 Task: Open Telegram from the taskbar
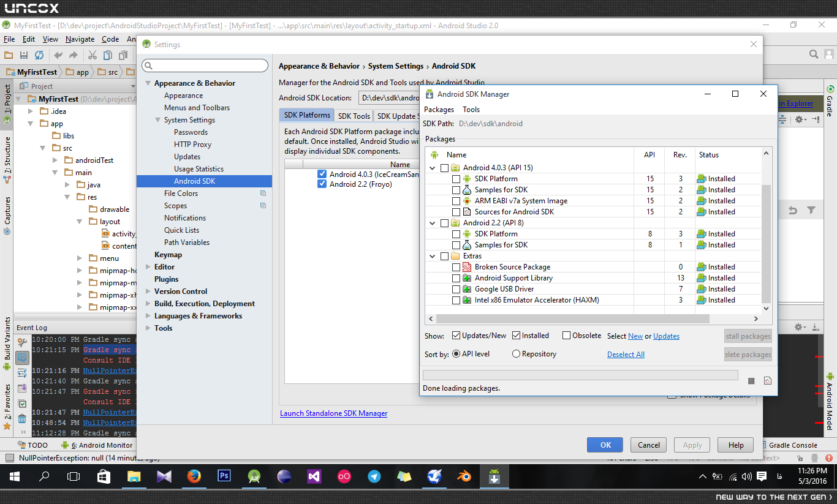coord(374,476)
